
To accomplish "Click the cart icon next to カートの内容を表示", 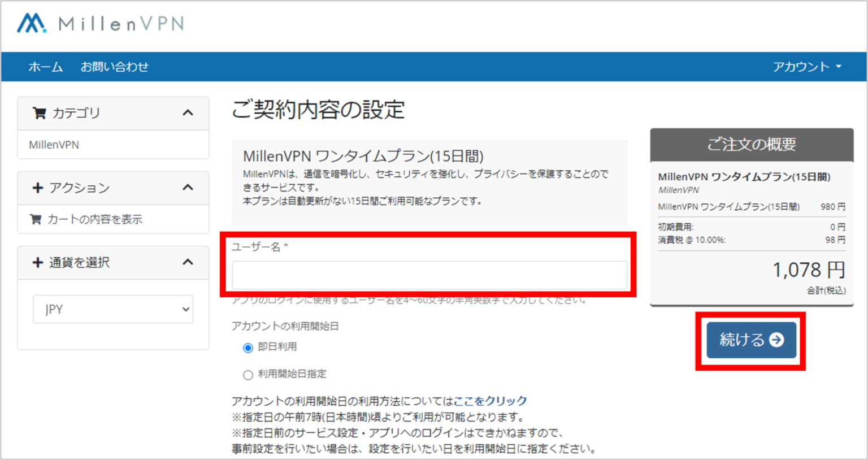I will click(x=35, y=219).
